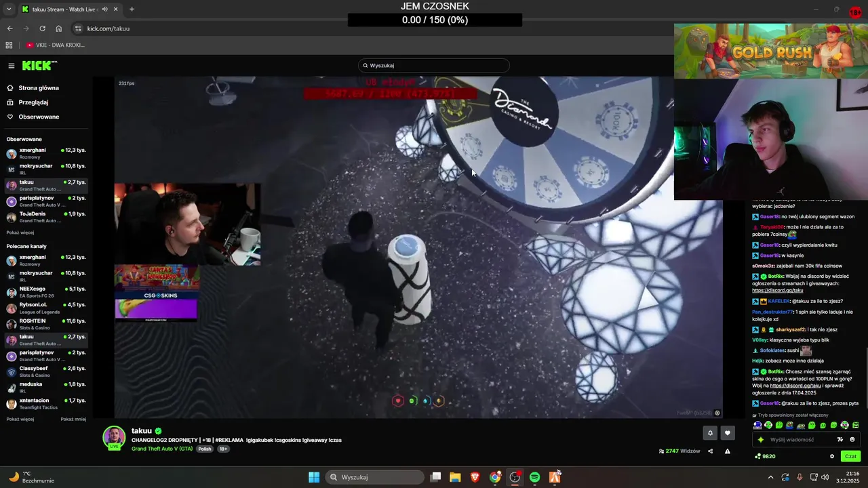Image resolution: width=868 pixels, height=488 pixels.
Task: Expand hidden system tray icons chevron
Action: pyautogui.click(x=770, y=477)
